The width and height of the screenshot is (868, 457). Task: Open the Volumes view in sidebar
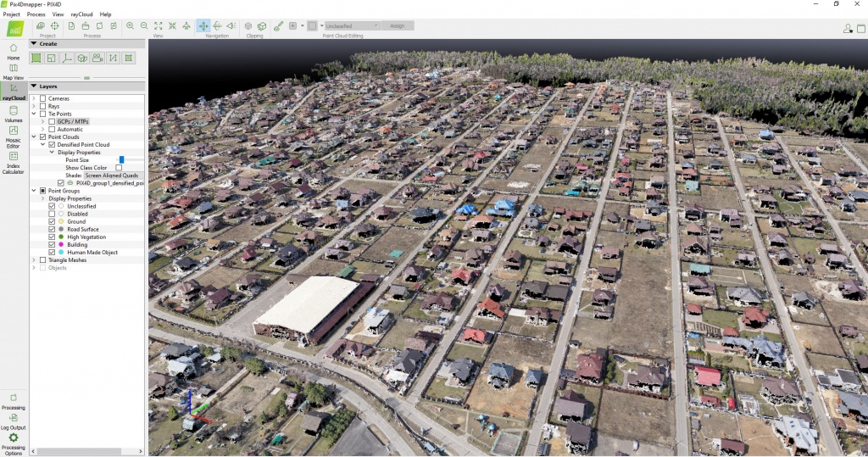[14, 114]
